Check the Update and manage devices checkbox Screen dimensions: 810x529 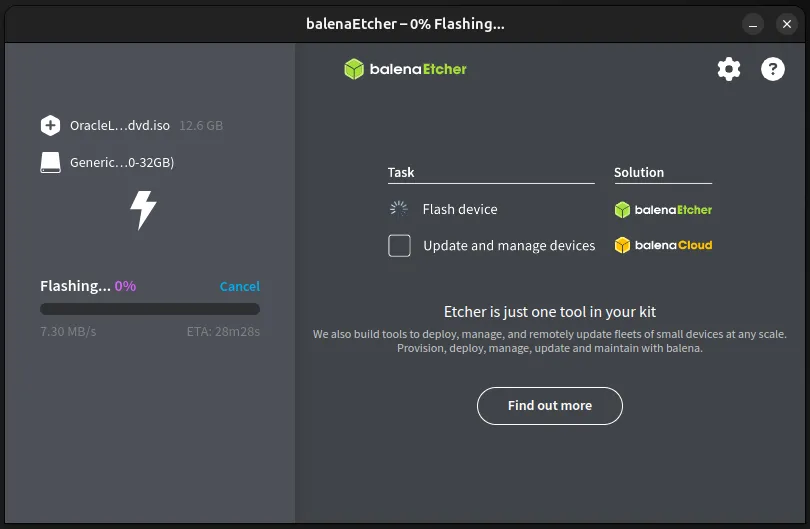(399, 245)
